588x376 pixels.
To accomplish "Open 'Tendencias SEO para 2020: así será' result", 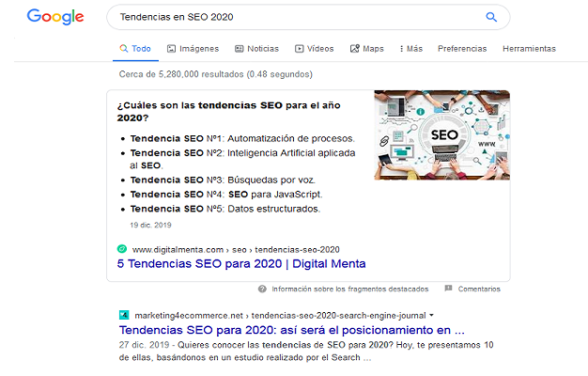I will [x=291, y=330].
